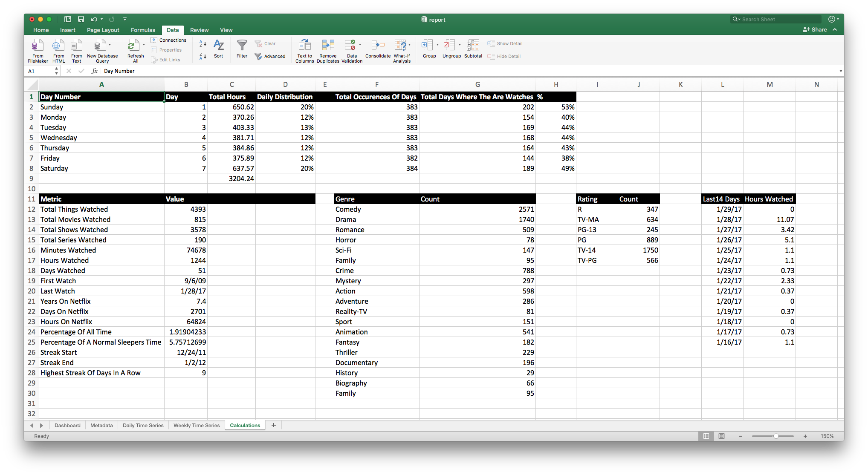Expand What-If Analysis dropdown arrow
Viewport: 868px width, 475px height.
point(409,45)
